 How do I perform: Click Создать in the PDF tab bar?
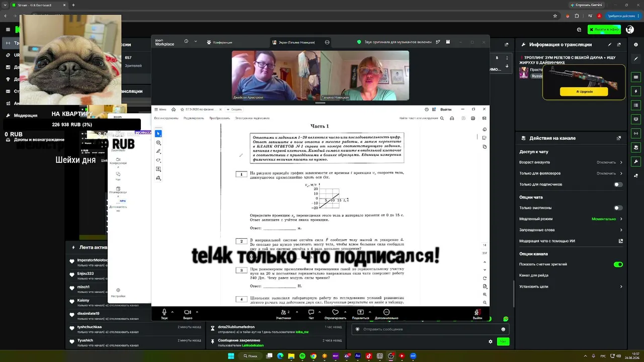pos(234,109)
